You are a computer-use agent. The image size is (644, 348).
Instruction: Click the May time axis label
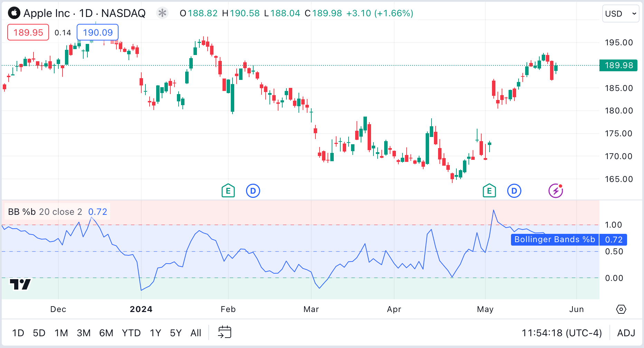coord(485,309)
